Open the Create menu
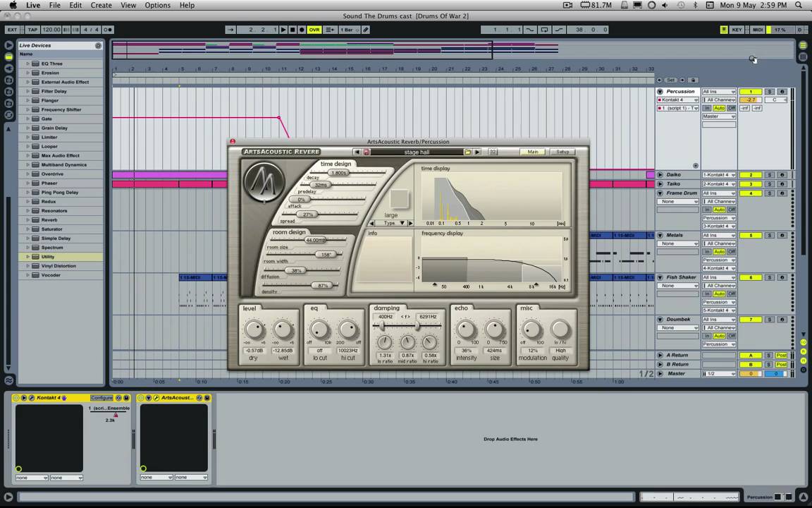 101,5
